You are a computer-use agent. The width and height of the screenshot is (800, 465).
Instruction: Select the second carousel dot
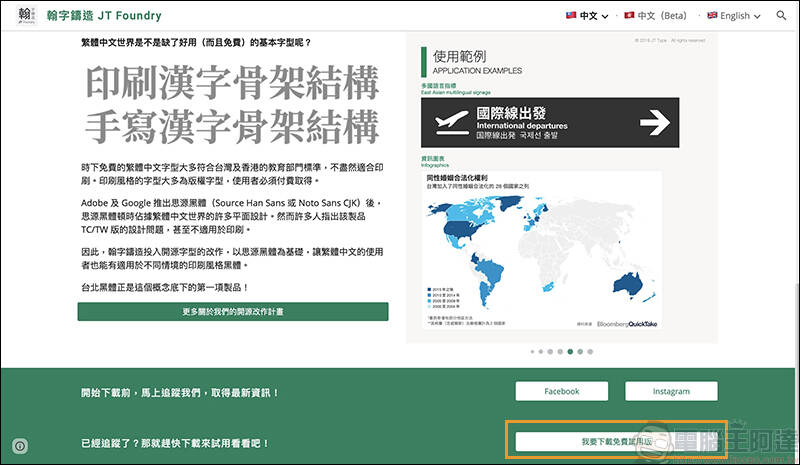[541, 352]
